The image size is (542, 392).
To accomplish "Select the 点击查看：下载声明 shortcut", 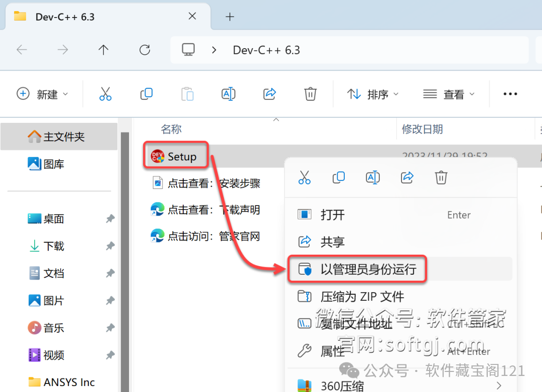I will point(205,210).
